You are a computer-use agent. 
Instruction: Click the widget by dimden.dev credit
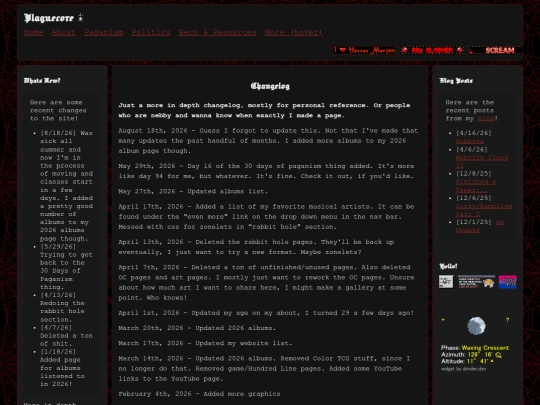tap(463, 369)
